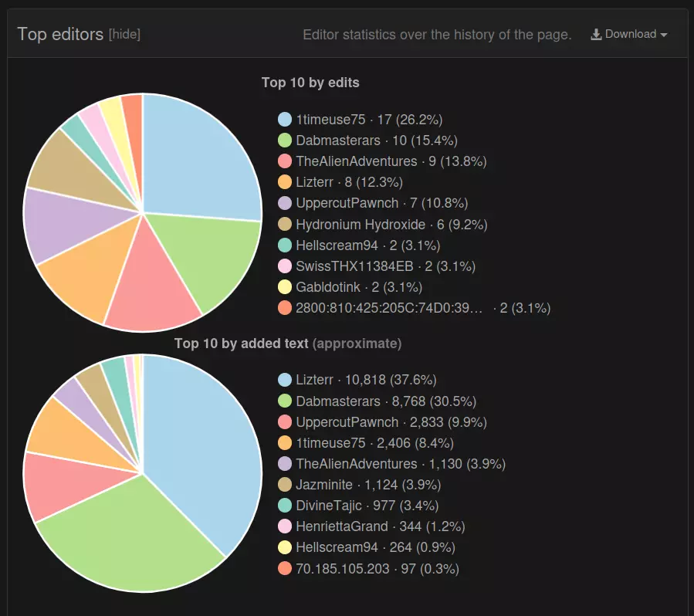694x616 pixels.
Task: Click the Gabldotink legend swatch
Action: [x=285, y=287]
